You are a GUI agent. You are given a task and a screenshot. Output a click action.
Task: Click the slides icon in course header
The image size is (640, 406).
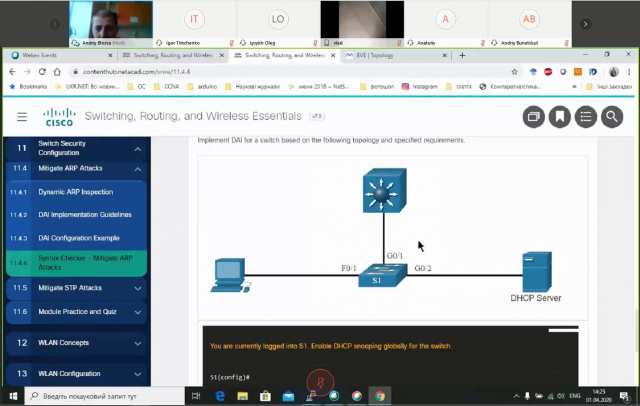point(534,117)
